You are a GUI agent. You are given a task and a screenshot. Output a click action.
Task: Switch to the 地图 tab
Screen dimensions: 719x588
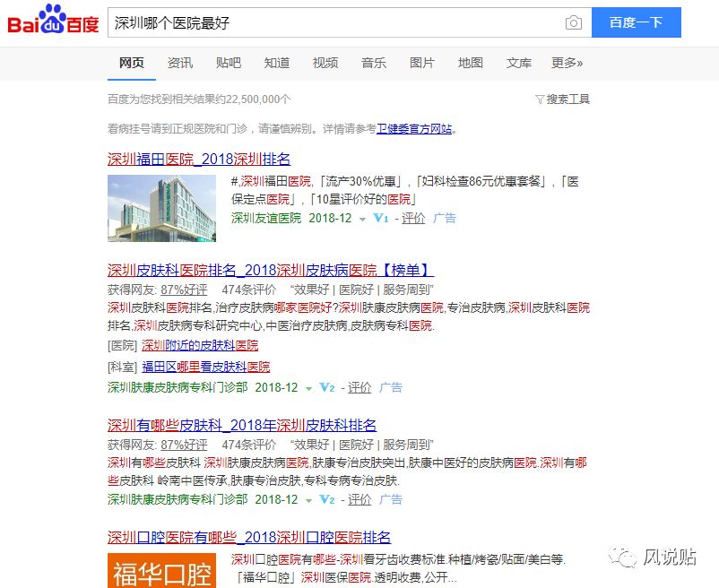(470, 63)
